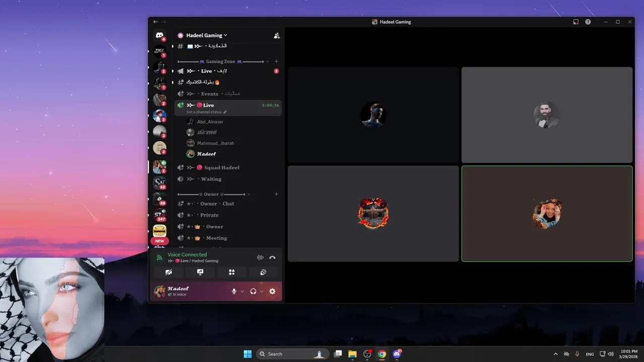This screenshot has width=644, height=362.
Task: Mute the microphone
Action: point(234,291)
